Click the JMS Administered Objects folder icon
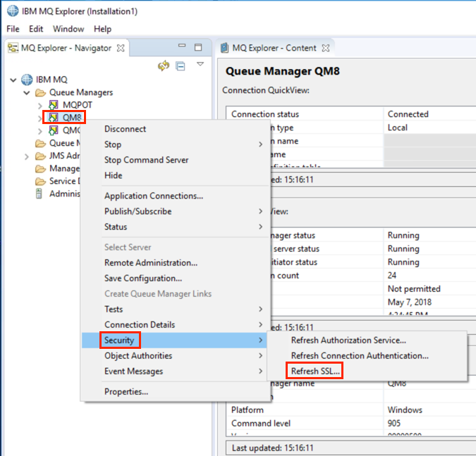 pyautogui.click(x=41, y=156)
